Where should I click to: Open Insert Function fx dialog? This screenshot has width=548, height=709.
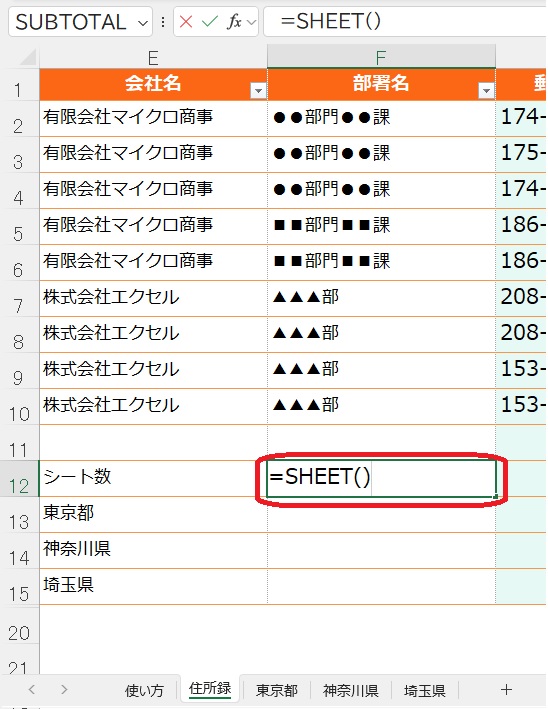tap(234, 21)
